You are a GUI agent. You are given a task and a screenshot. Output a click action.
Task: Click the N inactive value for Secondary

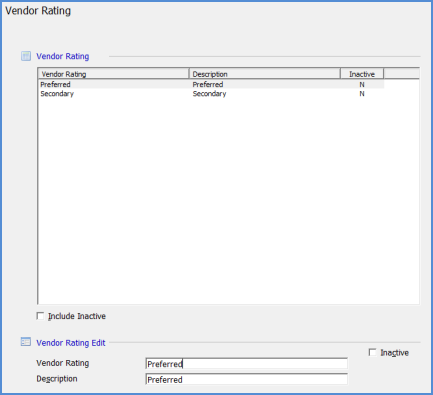pyautogui.click(x=362, y=94)
